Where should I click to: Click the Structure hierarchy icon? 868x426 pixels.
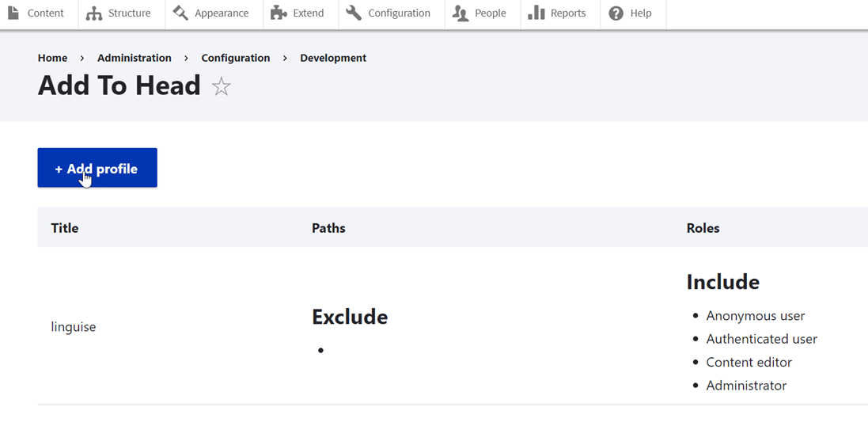94,13
